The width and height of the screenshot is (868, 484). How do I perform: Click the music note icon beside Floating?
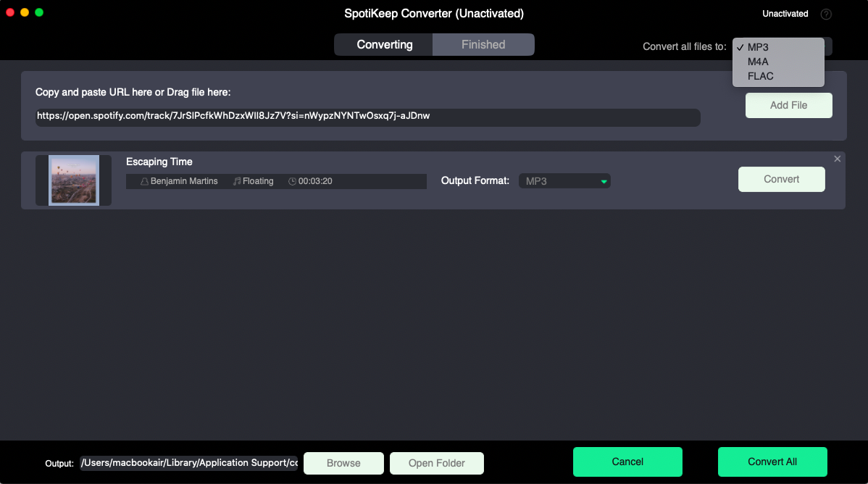tap(237, 181)
